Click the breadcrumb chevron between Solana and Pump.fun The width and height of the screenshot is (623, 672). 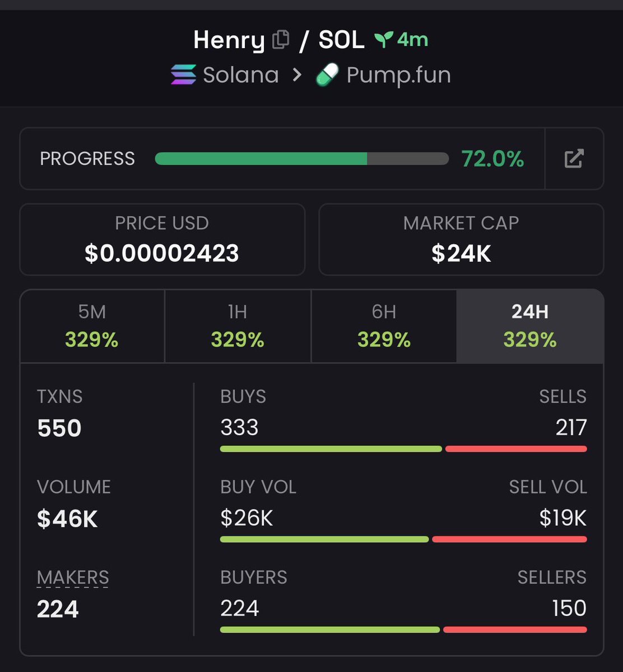[297, 75]
